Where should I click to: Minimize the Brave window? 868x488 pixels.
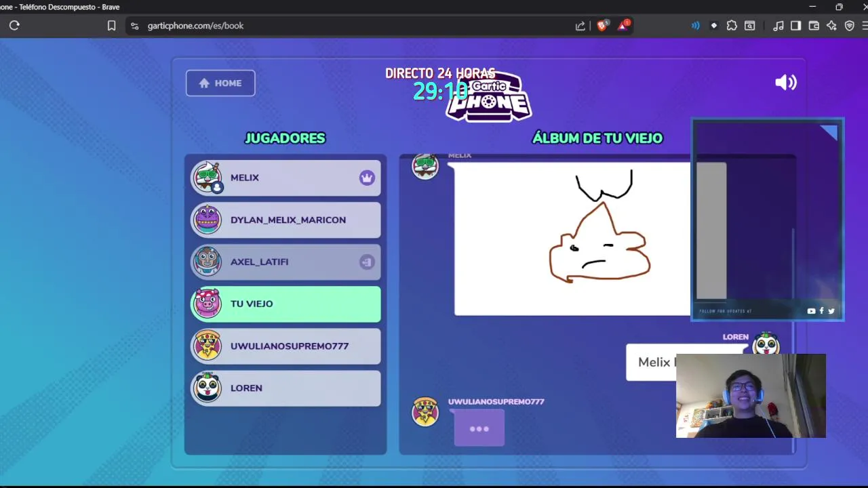click(812, 7)
